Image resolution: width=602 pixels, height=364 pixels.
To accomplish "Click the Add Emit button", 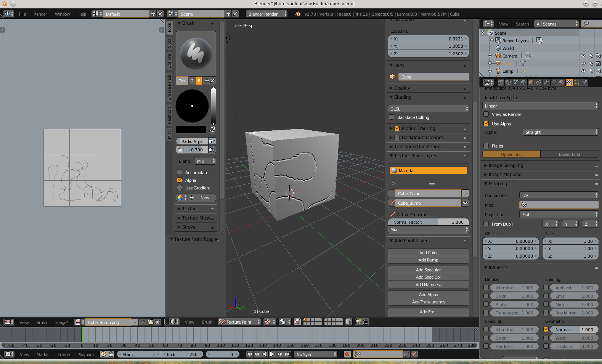I will pos(429,312).
